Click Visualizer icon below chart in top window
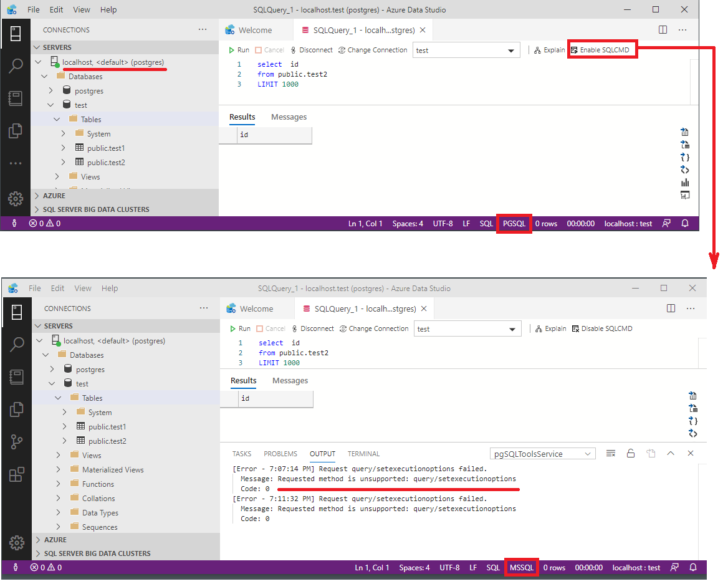Viewport: 728px width, 584px height. click(685, 195)
